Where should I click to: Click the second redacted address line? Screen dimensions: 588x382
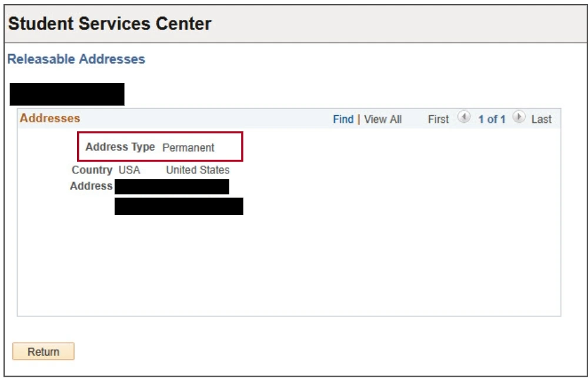click(x=179, y=206)
